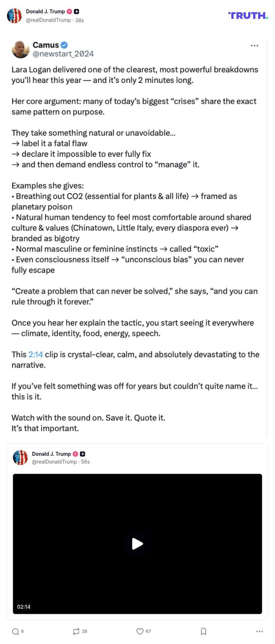The height and width of the screenshot is (644, 275).
Task: ReTruth this post via the repost icon
Action: click(76, 631)
